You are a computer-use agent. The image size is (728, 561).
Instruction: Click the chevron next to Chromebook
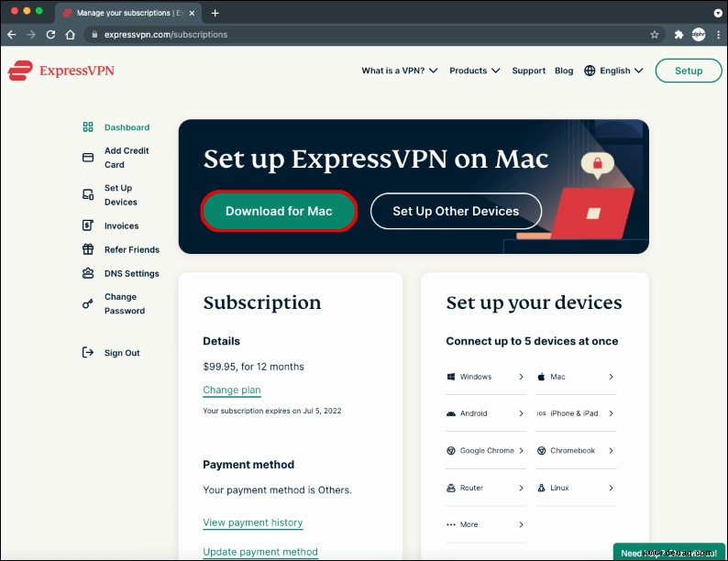[x=611, y=451]
